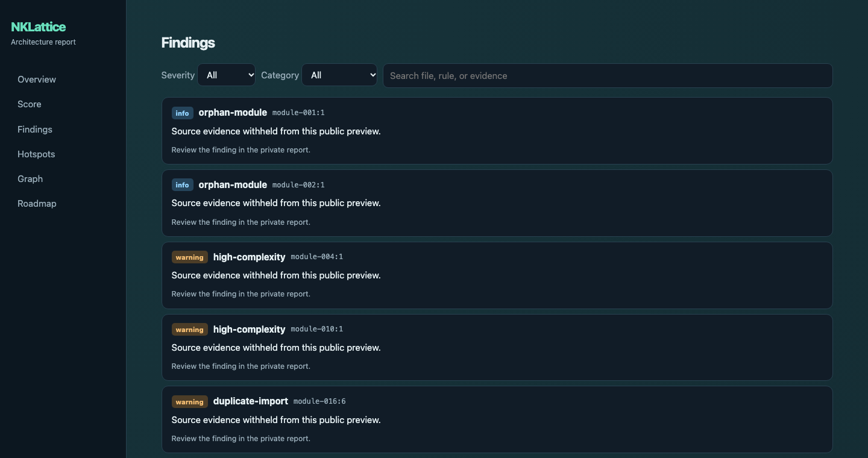Go to Overview in the sidebar
The image size is (868, 458).
point(37,80)
